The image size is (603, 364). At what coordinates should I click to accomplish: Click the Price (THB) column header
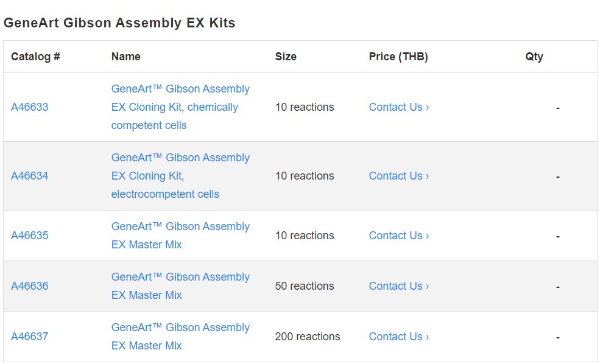click(x=398, y=57)
